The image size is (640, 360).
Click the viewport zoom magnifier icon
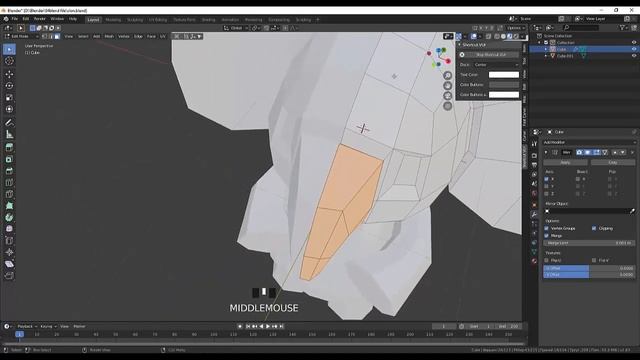(x=447, y=76)
